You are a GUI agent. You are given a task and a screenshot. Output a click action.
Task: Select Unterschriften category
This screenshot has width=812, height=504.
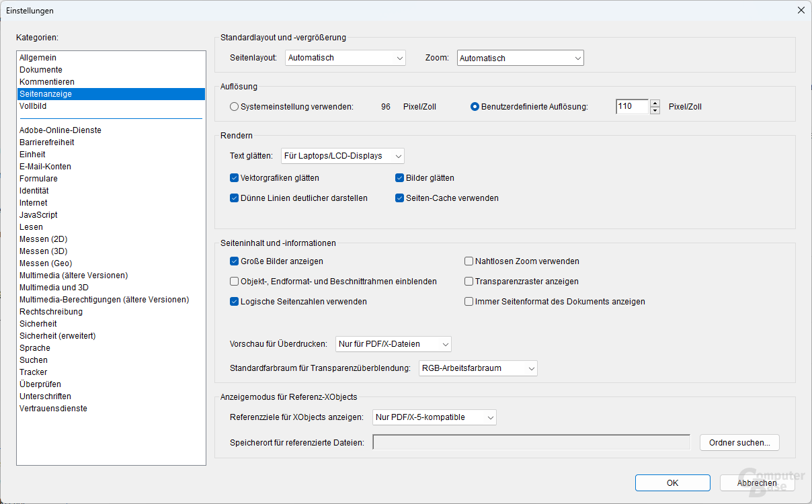pos(111,396)
